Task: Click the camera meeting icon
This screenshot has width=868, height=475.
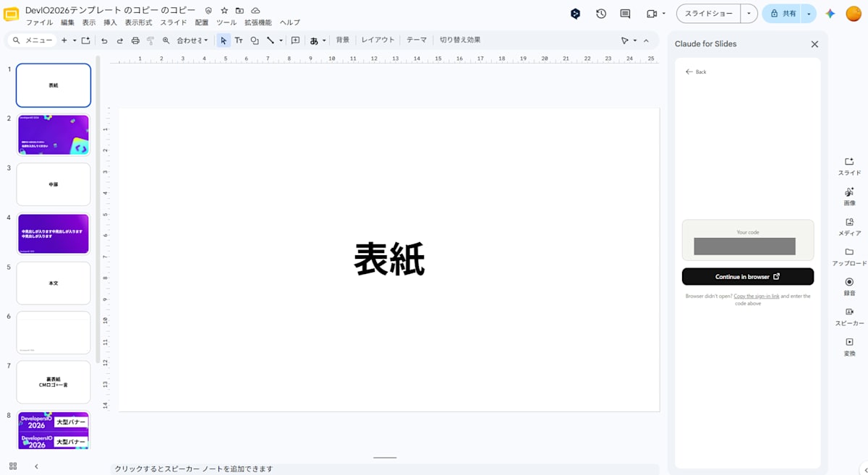Action: click(651, 14)
